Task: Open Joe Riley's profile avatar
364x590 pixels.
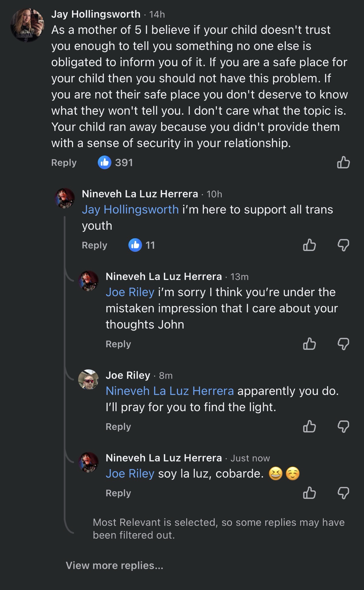Action: tap(88, 379)
